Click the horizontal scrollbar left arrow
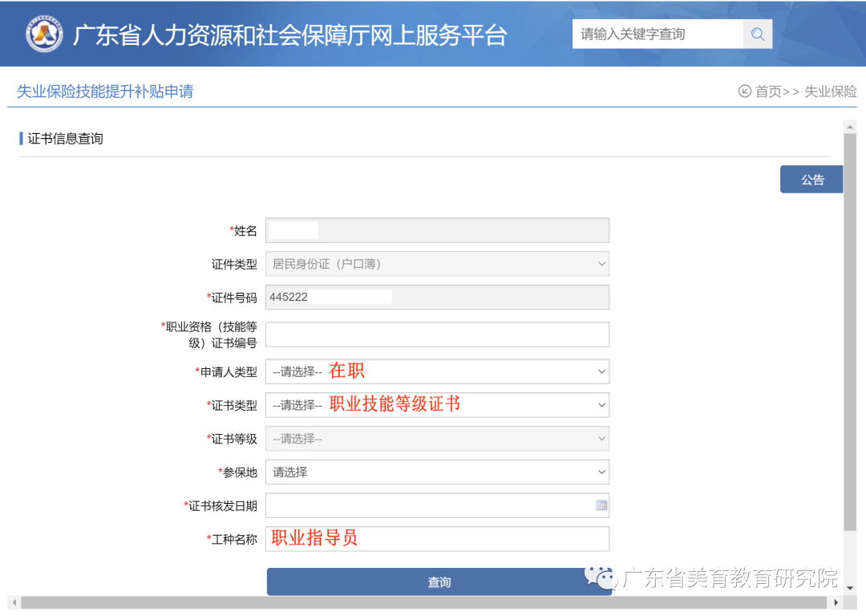The width and height of the screenshot is (866, 616). coord(13,602)
